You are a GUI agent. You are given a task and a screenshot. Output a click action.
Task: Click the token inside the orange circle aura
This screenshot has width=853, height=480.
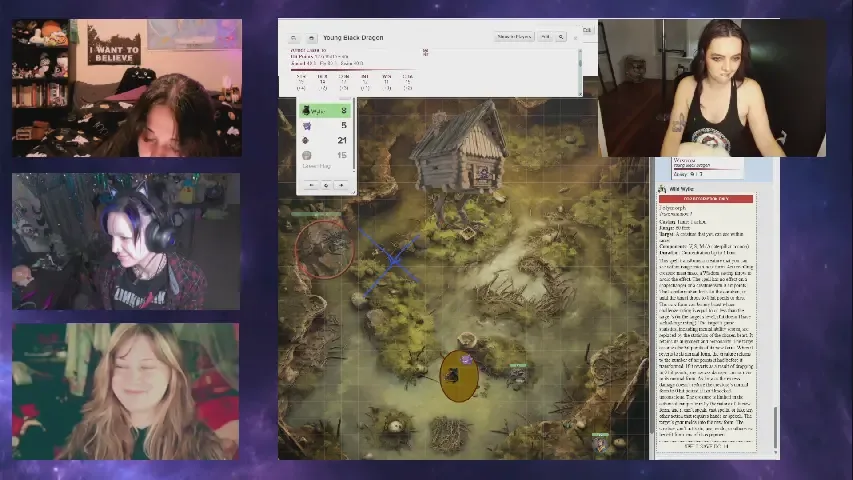click(x=454, y=376)
